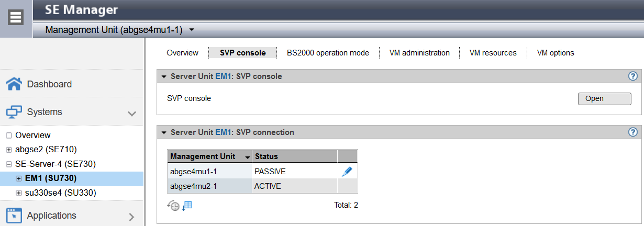Expand the su330se4 (SU330) tree node
Image resolution: width=644 pixels, height=226 pixels.
click(19, 193)
